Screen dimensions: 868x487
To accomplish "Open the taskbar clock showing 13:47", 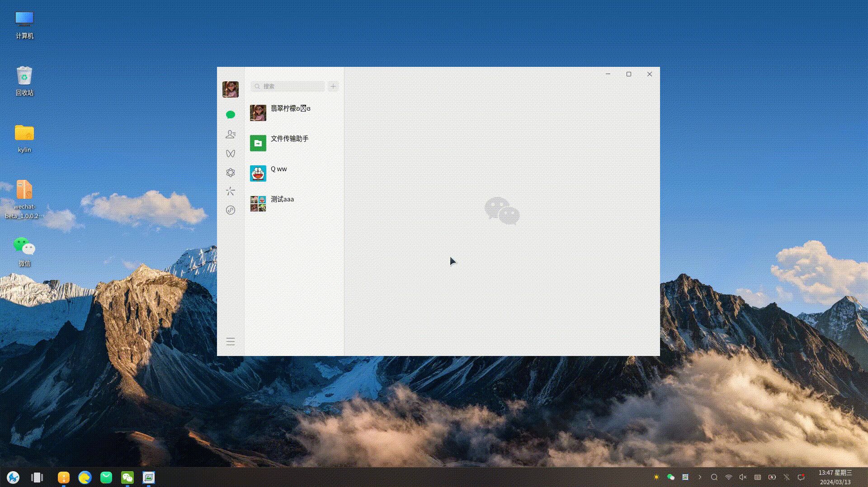I will (835, 477).
